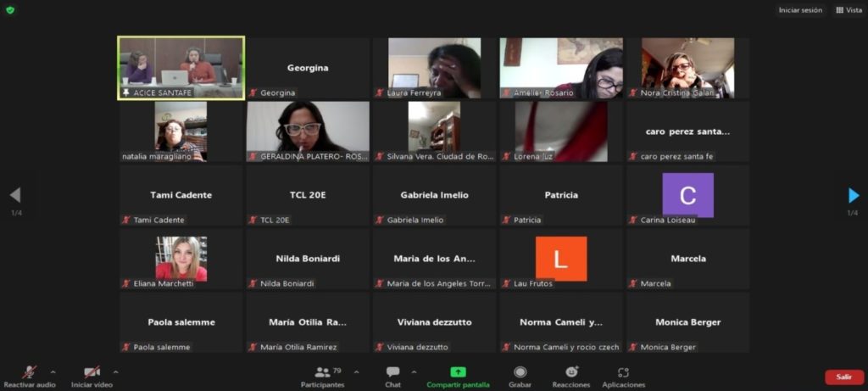Open the Participantes panel
This screenshot has height=391, width=868.
click(323, 376)
